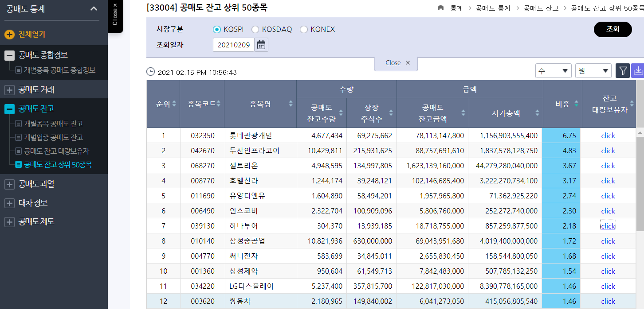Image resolution: width=644 pixels, height=310 pixels.
Task: Expand the 공매도 거래 section
Action: (9, 90)
